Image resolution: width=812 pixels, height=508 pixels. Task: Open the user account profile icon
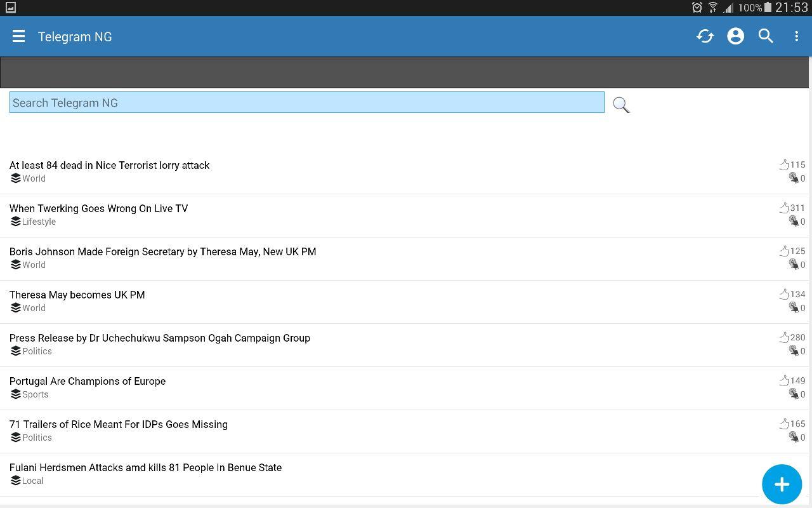click(x=735, y=36)
